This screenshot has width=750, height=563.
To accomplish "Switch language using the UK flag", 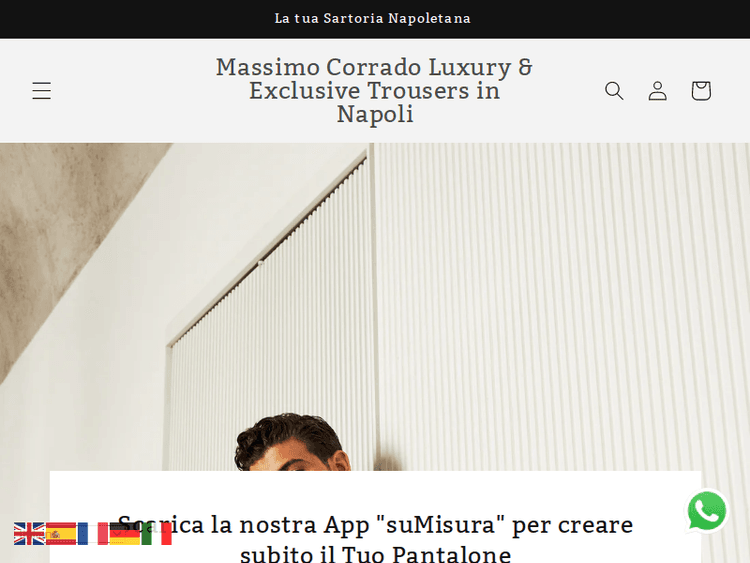I will [x=29, y=534].
